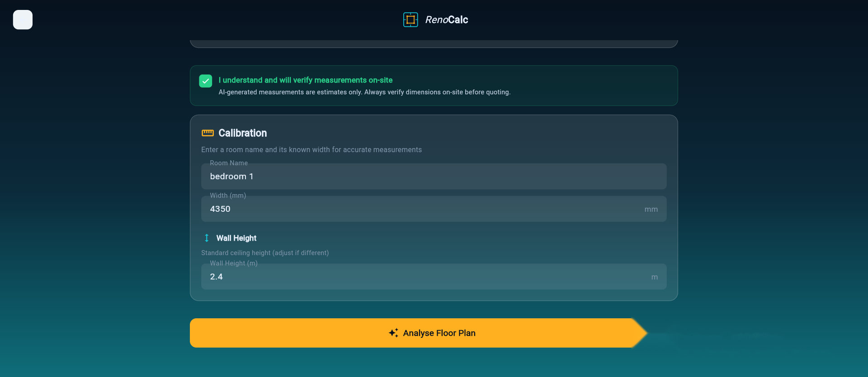The image size is (868, 377).
Task: Click the 'mm' unit suffix in Width field
Action: click(x=651, y=209)
